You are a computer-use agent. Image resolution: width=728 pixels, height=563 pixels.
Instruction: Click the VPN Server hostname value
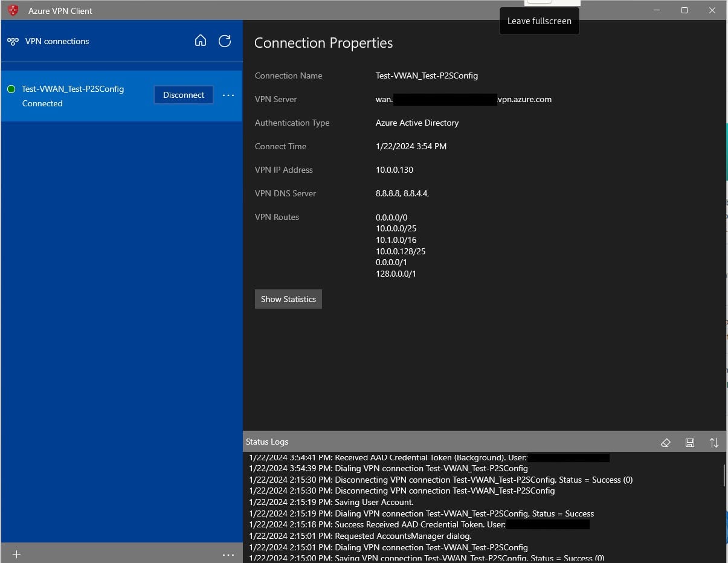click(x=463, y=99)
